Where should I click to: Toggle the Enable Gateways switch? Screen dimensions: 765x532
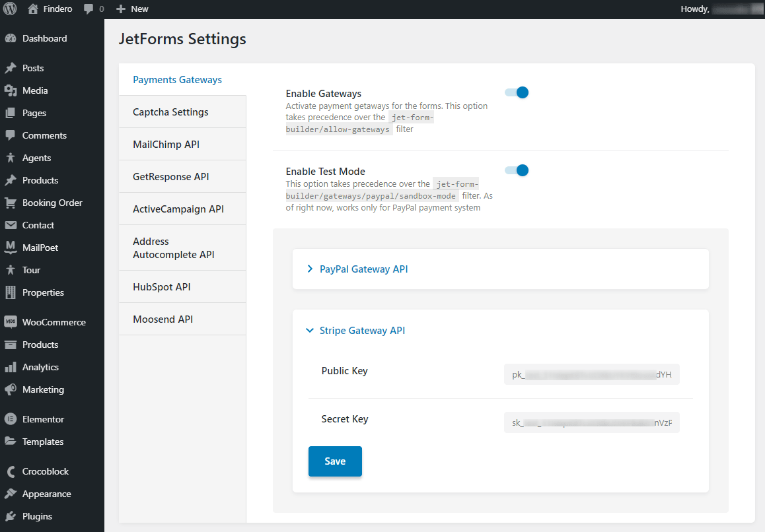tap(517, 92)
